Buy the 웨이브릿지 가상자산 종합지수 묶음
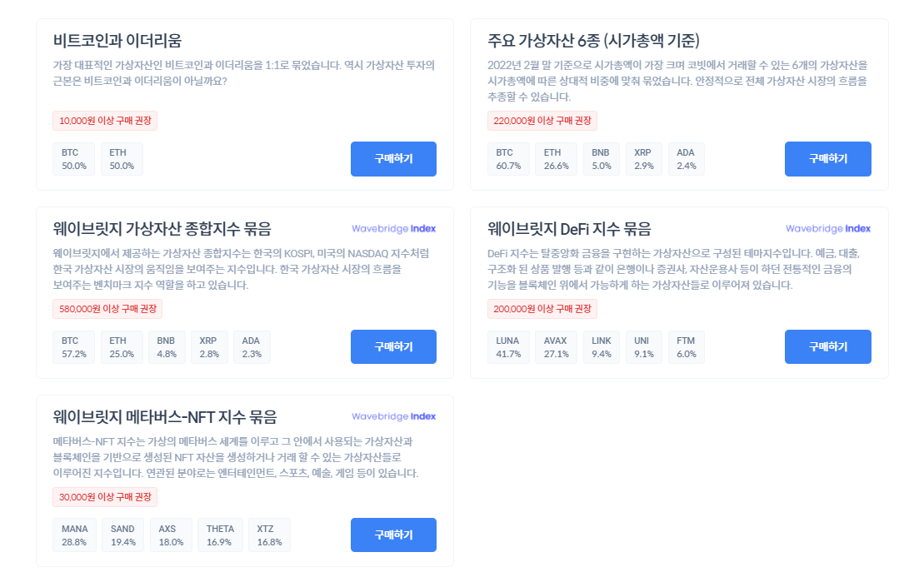924x587 pixels. click(x=393, y=346)
